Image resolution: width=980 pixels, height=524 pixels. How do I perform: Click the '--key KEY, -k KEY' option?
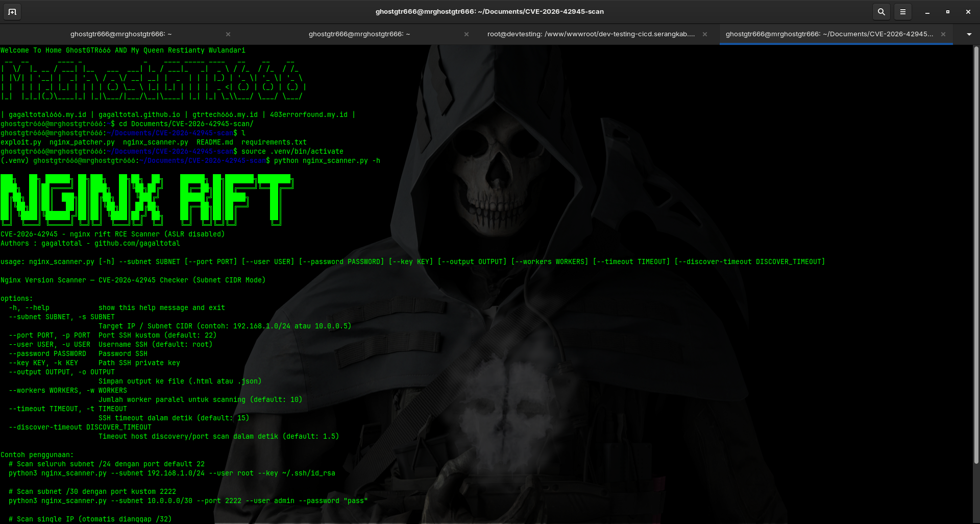[x=43, y=363]
